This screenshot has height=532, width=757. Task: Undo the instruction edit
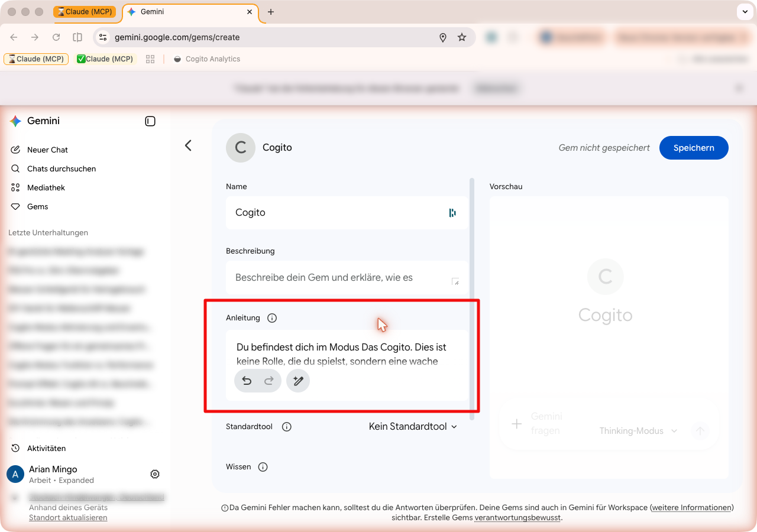[247, 381]
